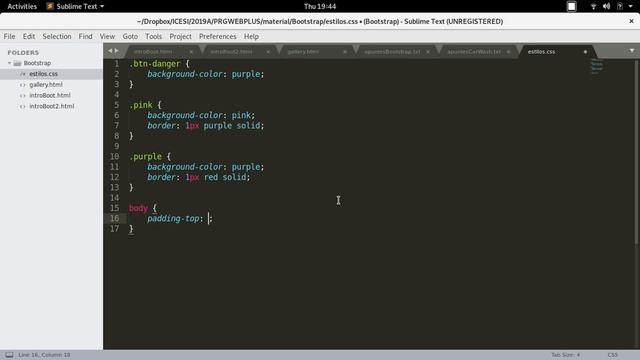
Task: Click line number 10 in the gutter
Action: (114, 156)
